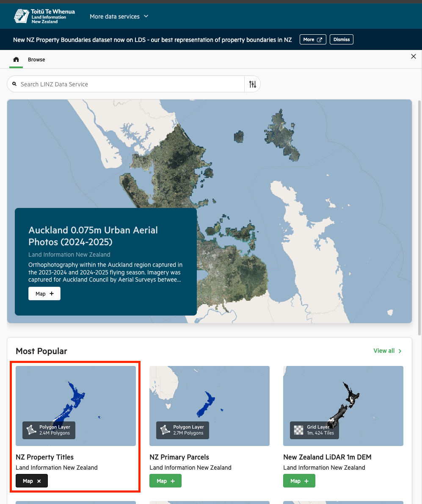
Task: Click the New NZ Property Boundaries announcement text
Action: point(152,40)
